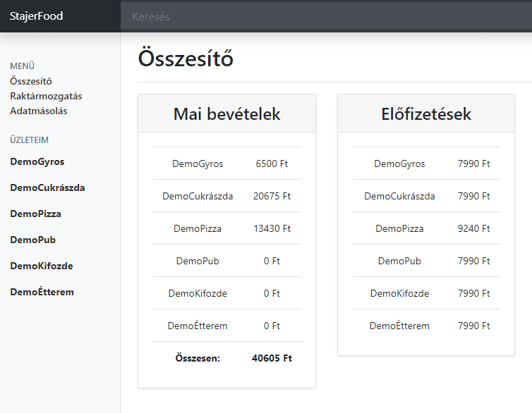Click DemoCukrászda row in Mai bevételek
Screen dimensions: 532x413
(x=226, y=196)
